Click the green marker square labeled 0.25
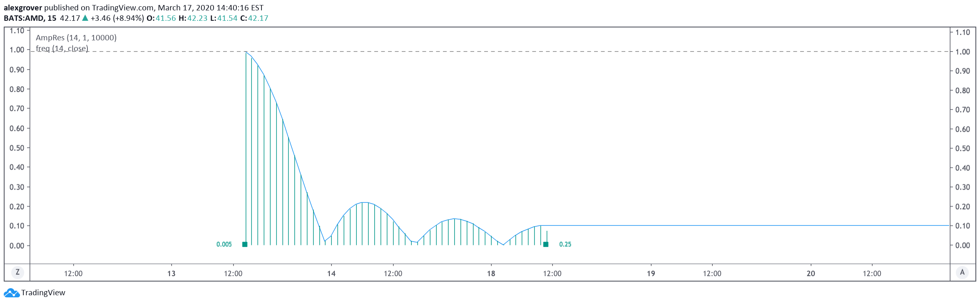This screenshot has width=980, height=304. coord(546,245)
